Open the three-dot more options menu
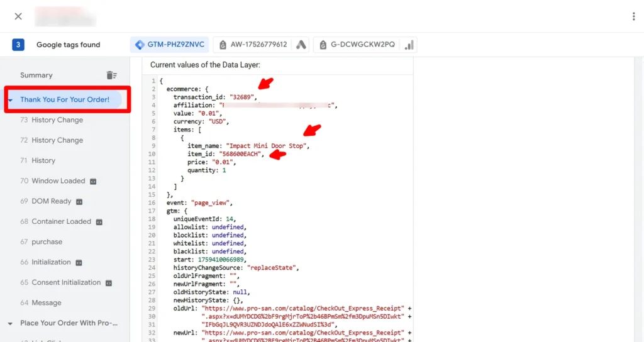Image resolution: width=644 pixels, height=342 pixels. pyautogui.click(x=634, y=16)
